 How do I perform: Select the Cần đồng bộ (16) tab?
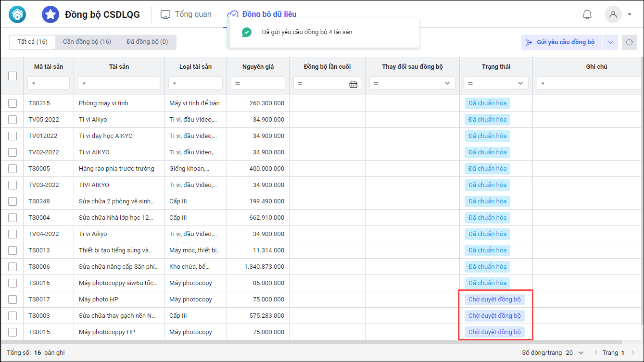(87, 42)
